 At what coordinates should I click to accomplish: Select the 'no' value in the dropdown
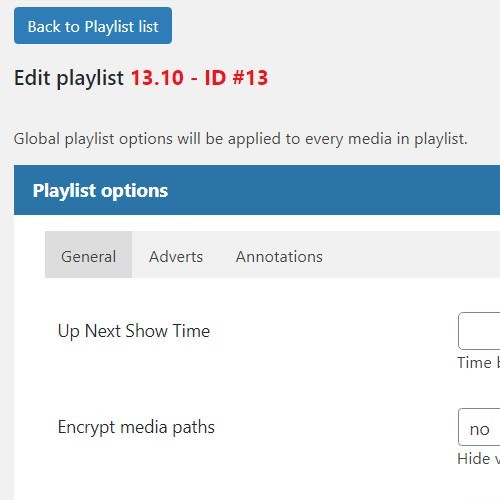479,429
